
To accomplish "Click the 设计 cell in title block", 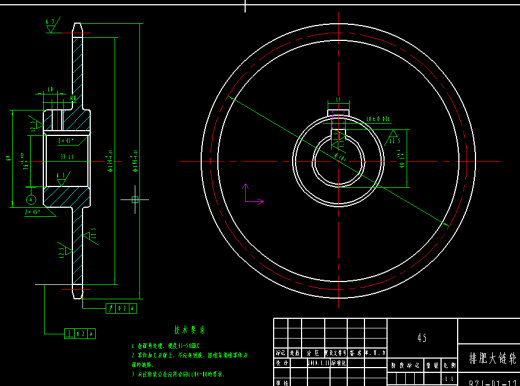I will [x=282, y=363].
